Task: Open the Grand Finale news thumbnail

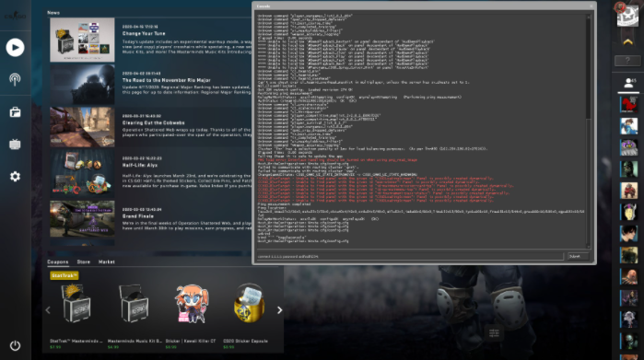Action: click(x=82, y=219)
